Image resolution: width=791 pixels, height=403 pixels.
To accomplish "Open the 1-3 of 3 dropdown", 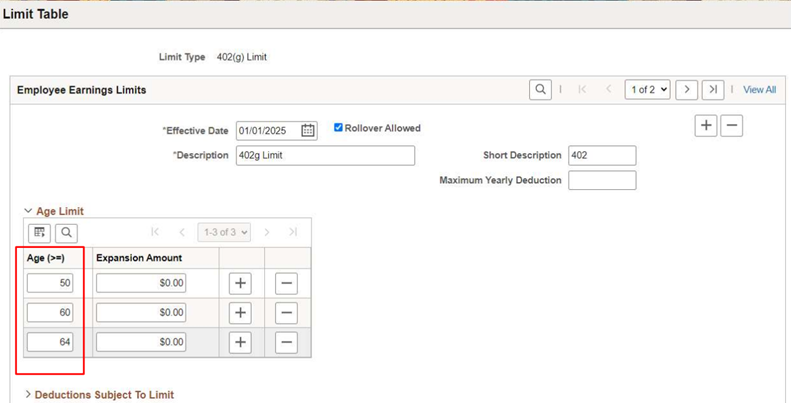I will [224, 232].
